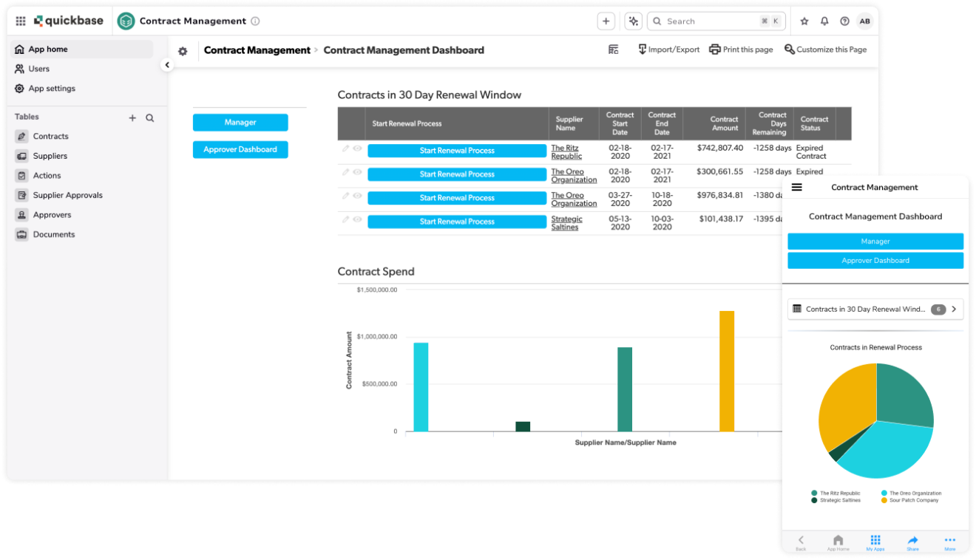The width and height of the screenshot is (976, 560).
Task: Open page settings with the gear icon
Action: pos(182,50)
